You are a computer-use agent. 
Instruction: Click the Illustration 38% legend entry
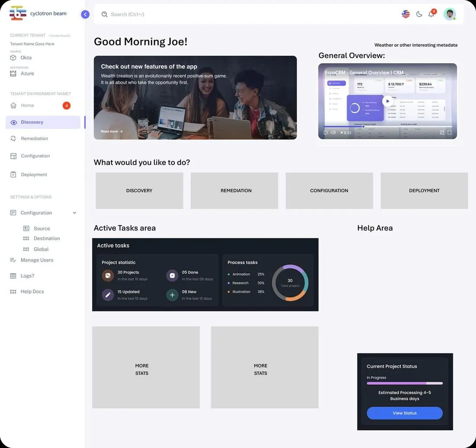pyautogui.click(x=246, y=292)
